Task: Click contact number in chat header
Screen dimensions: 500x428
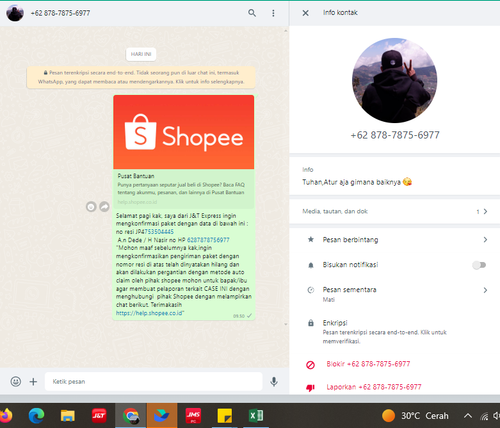Action: click(x=60, y=13)
